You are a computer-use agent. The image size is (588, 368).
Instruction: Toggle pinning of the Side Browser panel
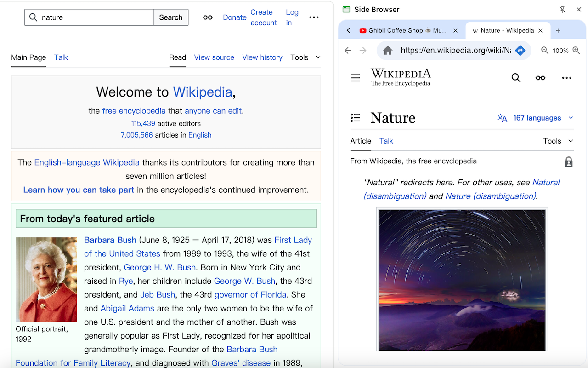point(562,9)
